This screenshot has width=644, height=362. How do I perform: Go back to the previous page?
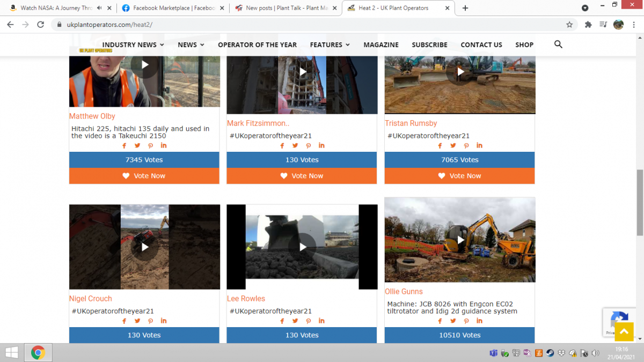pyautogui.click(x=10, y=25)
